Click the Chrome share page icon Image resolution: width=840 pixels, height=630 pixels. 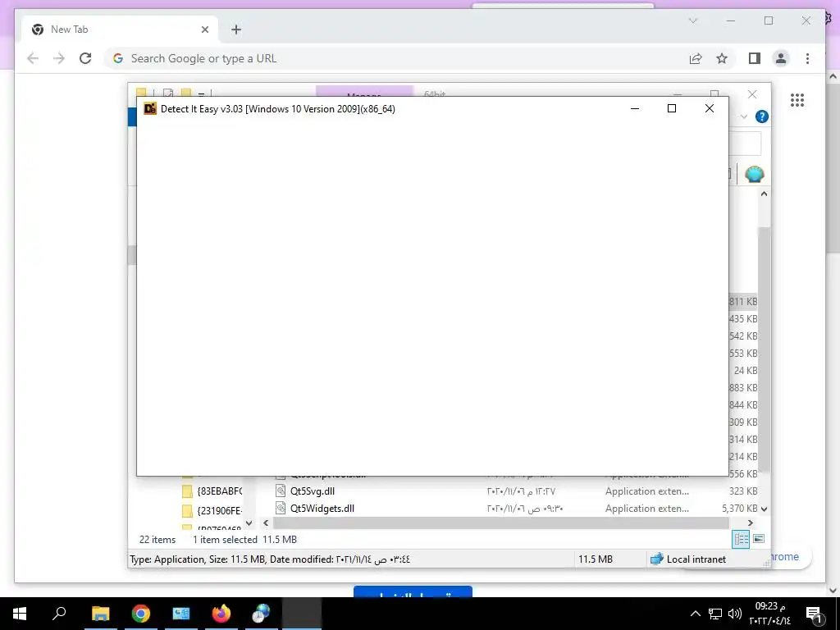pyautogui.click(x=696, y=58)
